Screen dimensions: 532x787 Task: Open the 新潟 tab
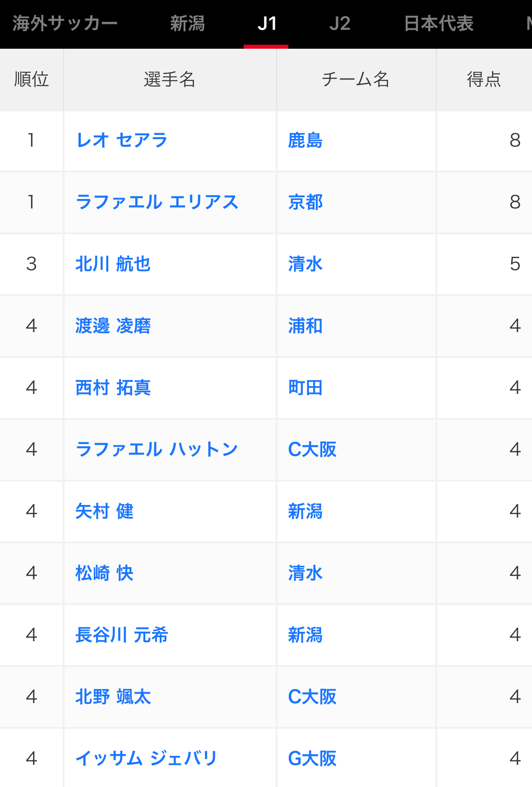pos(187,23)
